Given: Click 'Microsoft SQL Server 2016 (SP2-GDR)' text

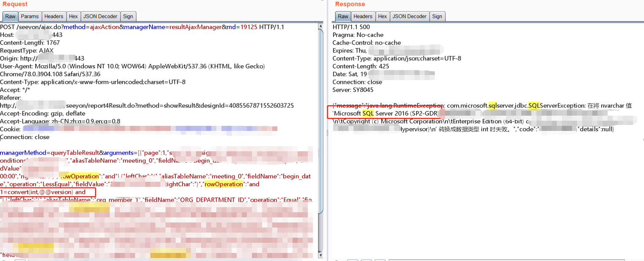Looking at the screenshot, I should (x=385, y=114).
